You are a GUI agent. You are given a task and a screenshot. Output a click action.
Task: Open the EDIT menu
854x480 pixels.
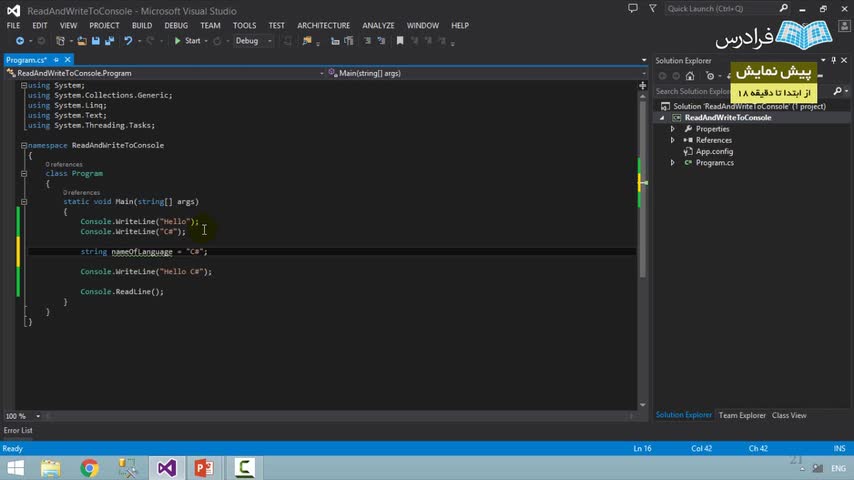[40, 26]
